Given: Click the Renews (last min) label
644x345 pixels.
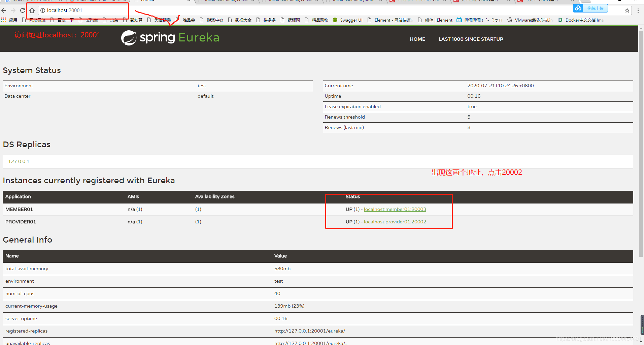Looking at the screenshot, I should coord(344,127).
